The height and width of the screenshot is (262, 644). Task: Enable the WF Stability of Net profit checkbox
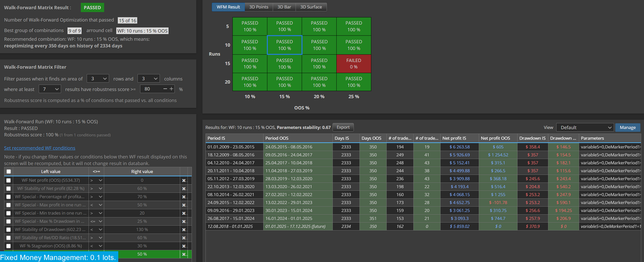tap(8, 188)
